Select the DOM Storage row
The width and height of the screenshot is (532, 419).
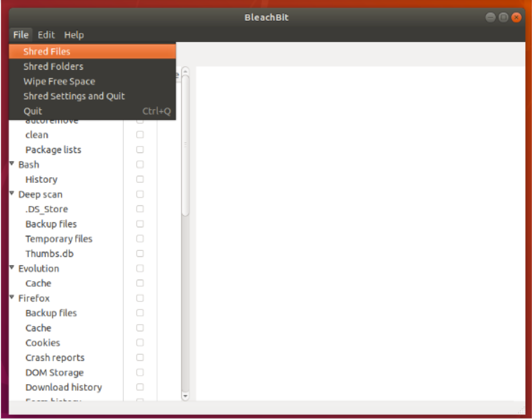click(55, 373)
